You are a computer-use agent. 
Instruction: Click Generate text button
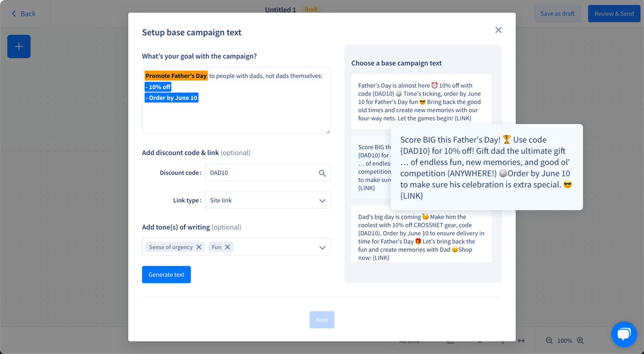(x=166, y=274)
